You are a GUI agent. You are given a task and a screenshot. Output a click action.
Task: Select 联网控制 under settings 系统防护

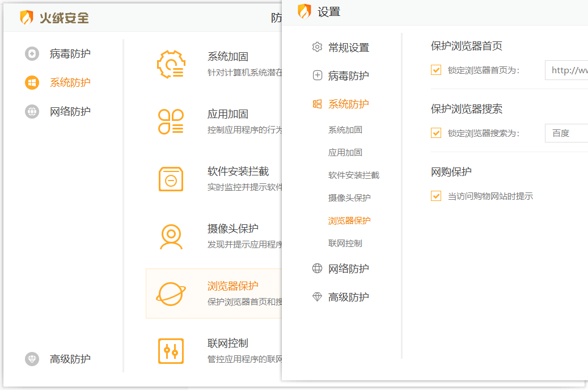(x=345, y=243)
